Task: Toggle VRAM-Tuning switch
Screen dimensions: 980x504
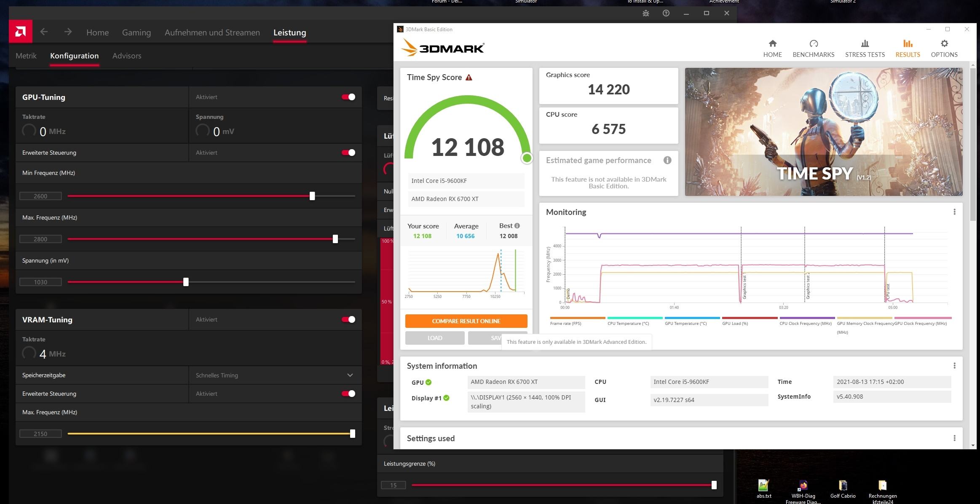Action: coord(348,319)
